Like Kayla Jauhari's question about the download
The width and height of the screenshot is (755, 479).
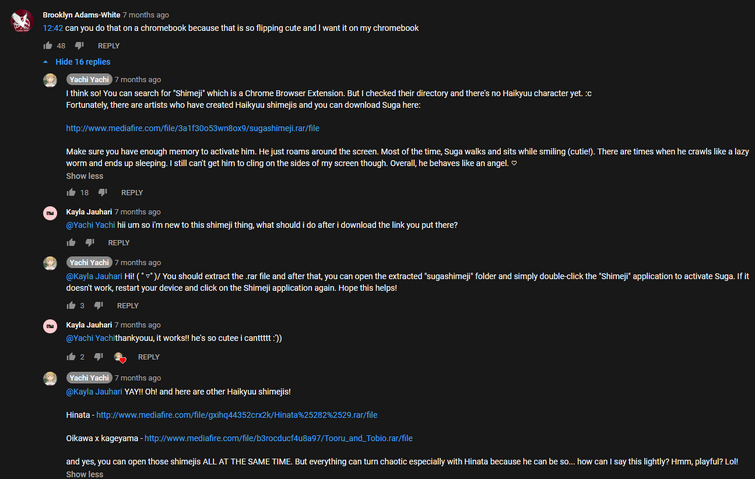(71, 242)
